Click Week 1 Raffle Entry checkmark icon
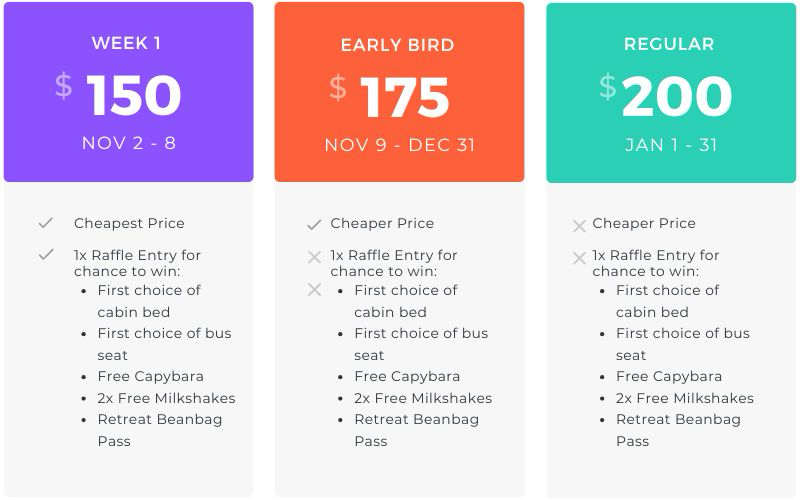 pos(45,255)
